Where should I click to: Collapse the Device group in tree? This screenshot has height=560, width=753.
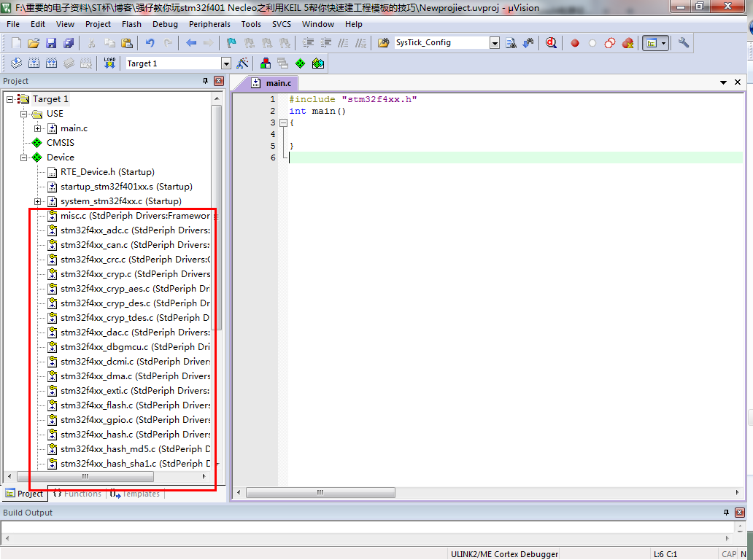click(x=23, y=157)
